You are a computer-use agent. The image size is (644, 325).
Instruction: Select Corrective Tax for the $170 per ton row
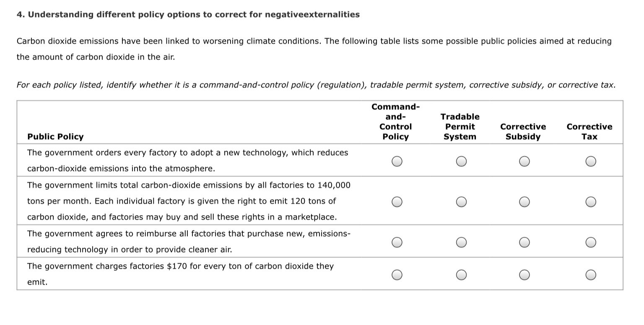(x=591, y=275)
